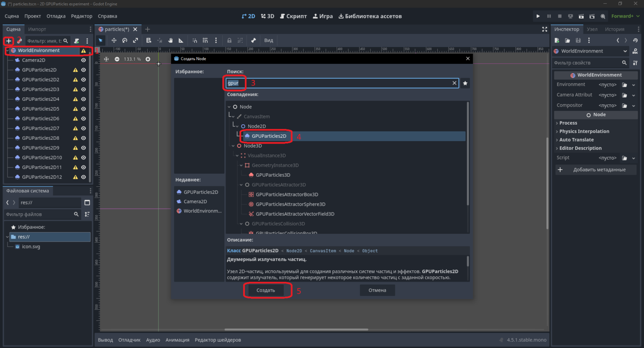
Task: Collapse the Node2D tree branch in dialog
Action: (237, 126)
